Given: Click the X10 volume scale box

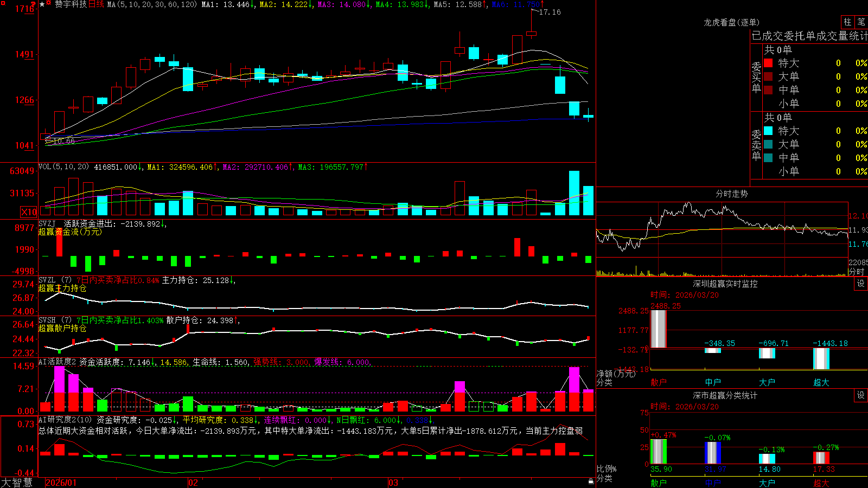Looking at the screenshot, I should pyautogui.click(x=29, y=212).
